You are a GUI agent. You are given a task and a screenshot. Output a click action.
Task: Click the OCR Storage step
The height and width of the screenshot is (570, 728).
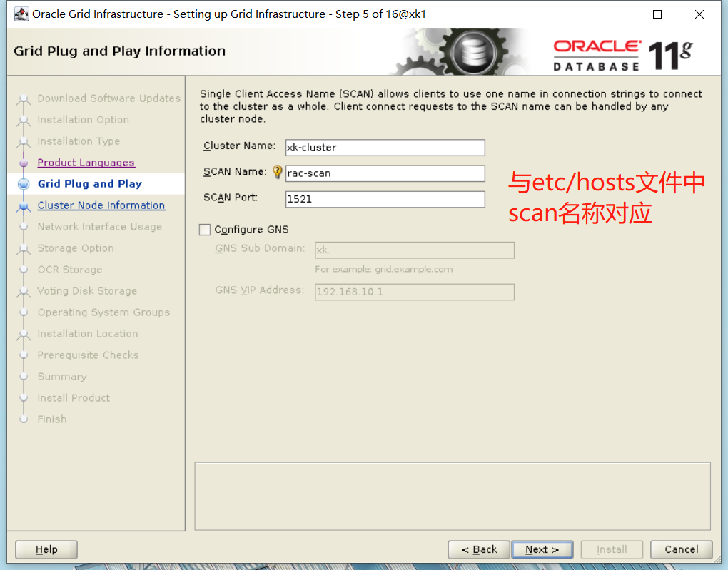[70, 269]
